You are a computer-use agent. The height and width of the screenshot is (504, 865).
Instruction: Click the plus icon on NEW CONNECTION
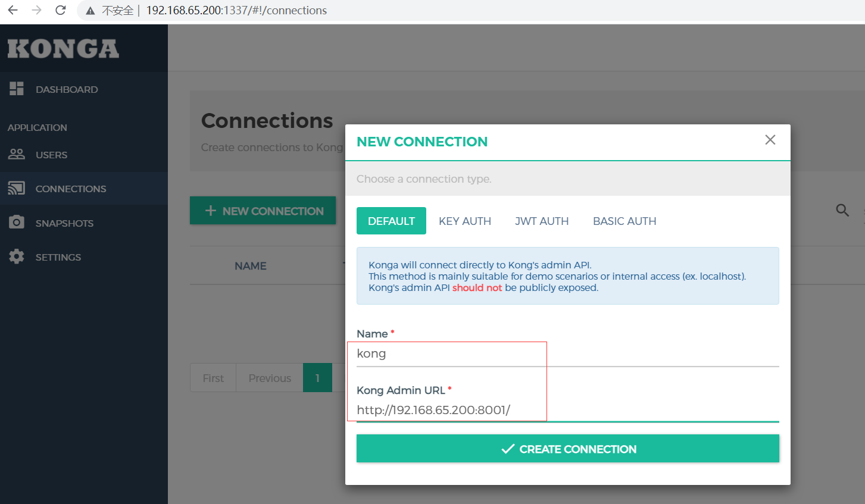tap(210, 211)
